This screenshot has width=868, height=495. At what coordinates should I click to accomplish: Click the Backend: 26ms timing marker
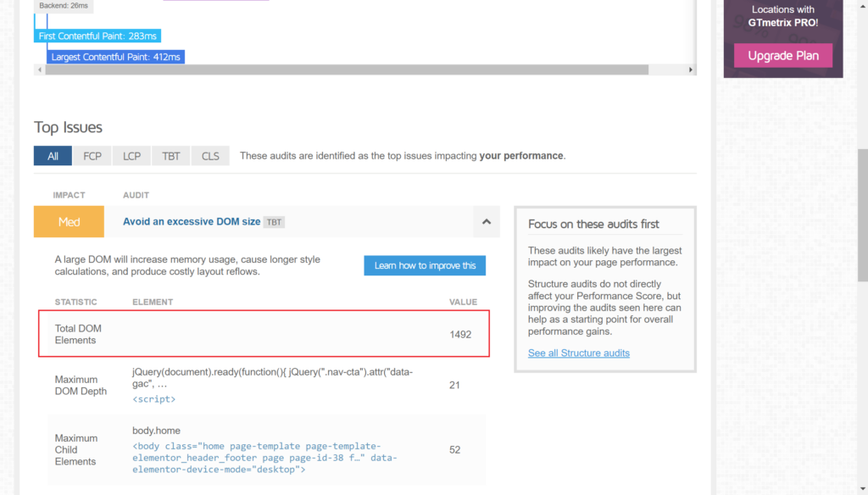click(63, 5)
